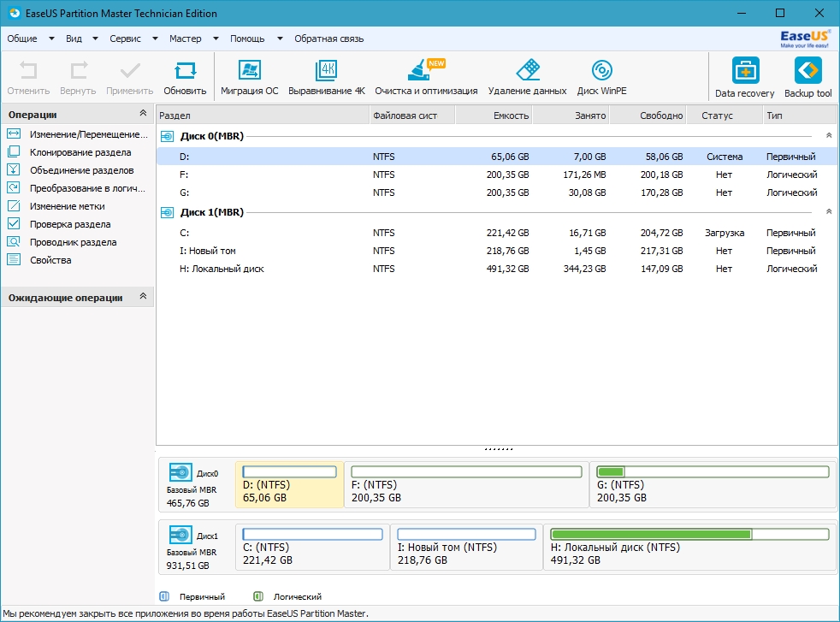Click the Диск WinPE icon
The image size is (840, 622).
click(x=601, y=77)
